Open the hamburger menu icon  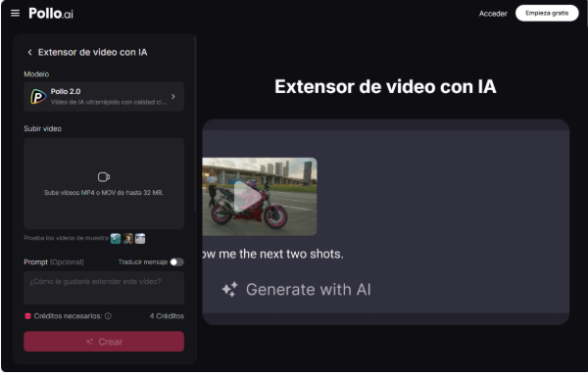15,14
